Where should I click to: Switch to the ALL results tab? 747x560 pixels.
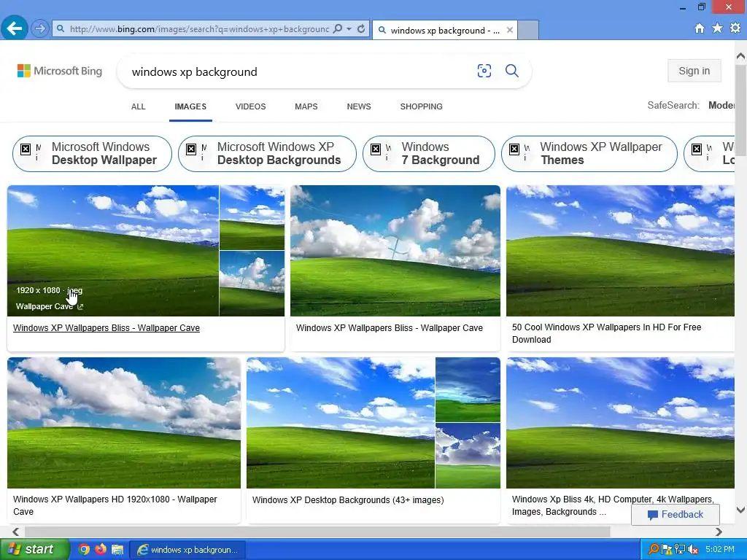138,106
